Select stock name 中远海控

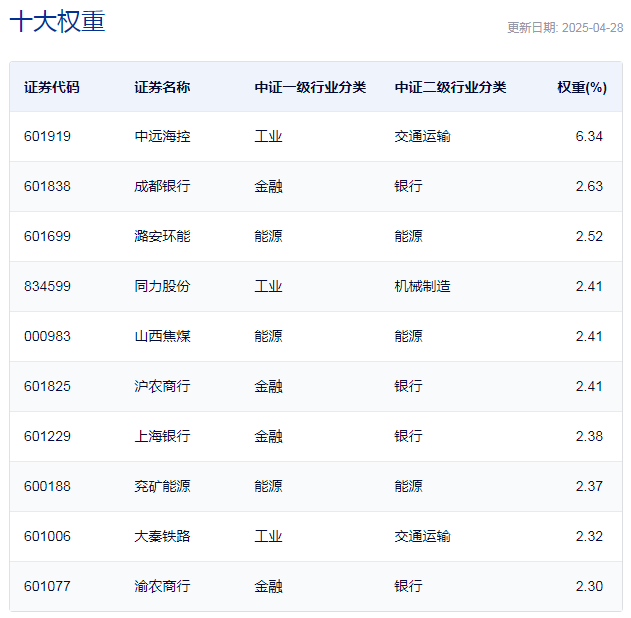tap(162, 136)
